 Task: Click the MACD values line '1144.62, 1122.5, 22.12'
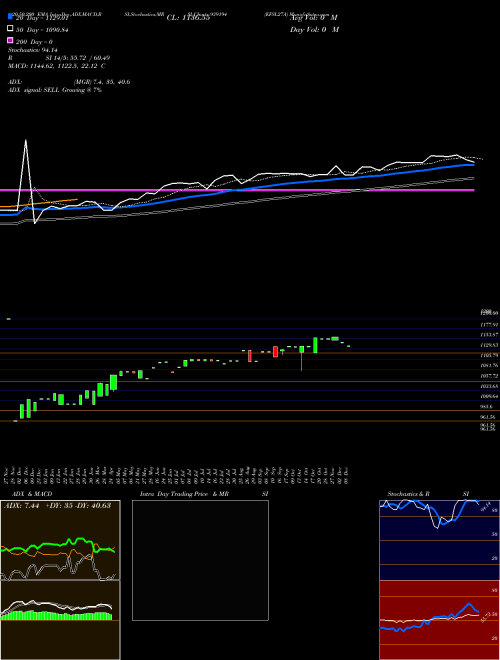(x=64, y=66)
